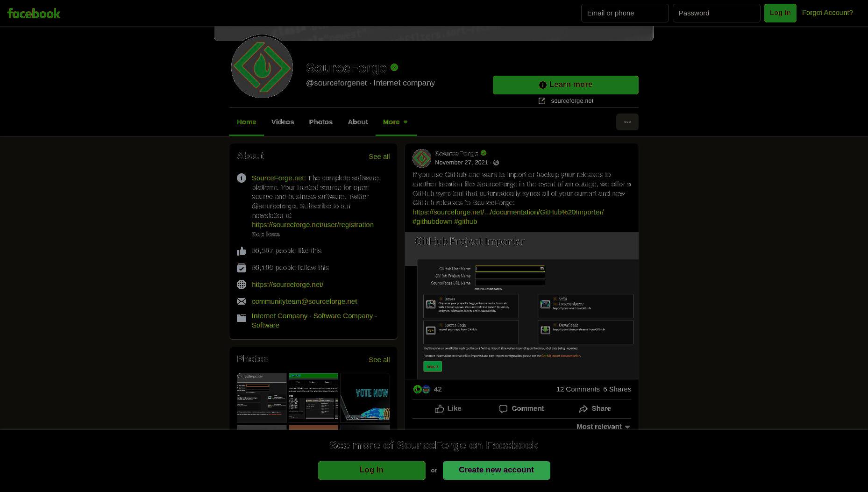Click the facebook logo in header

click(34, 13)
